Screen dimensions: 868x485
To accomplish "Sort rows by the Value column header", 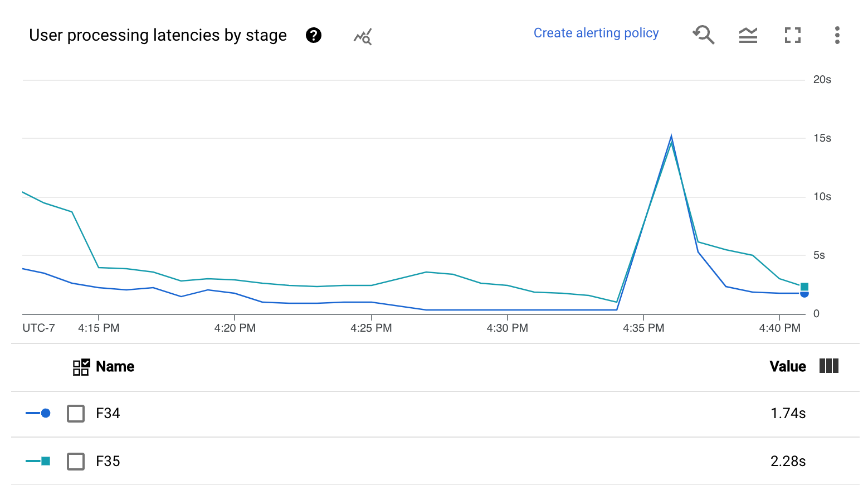I will [787, 366].
